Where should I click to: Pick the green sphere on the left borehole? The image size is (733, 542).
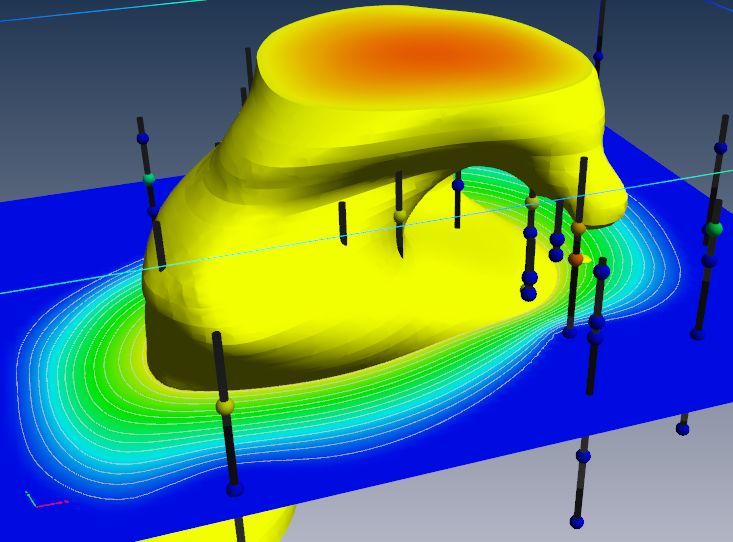pos(149,178)
